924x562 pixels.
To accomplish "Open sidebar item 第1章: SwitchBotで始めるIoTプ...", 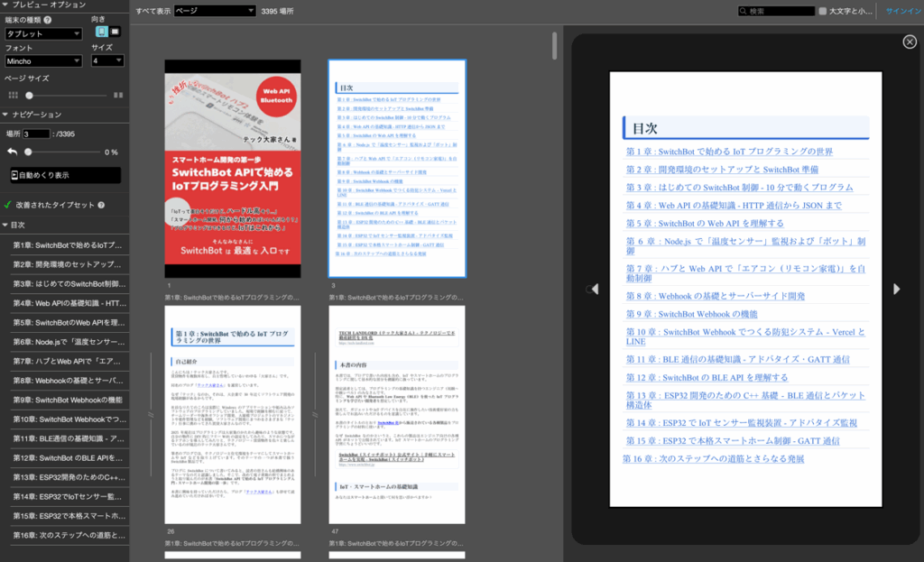I will pos(67,245).
